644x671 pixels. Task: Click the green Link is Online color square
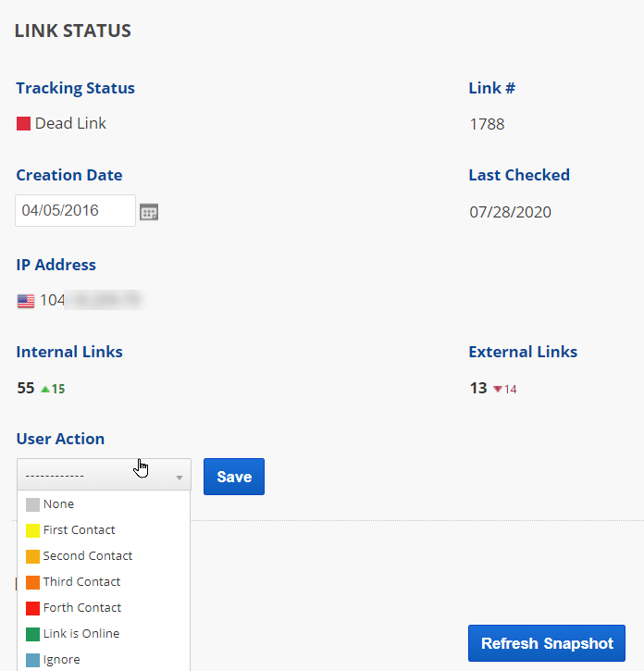(32, 634)
